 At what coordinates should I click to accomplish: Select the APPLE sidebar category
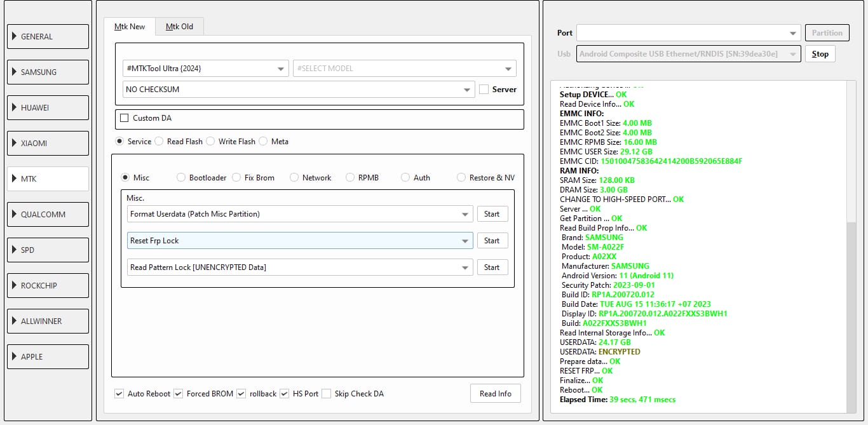click(48, 357)
